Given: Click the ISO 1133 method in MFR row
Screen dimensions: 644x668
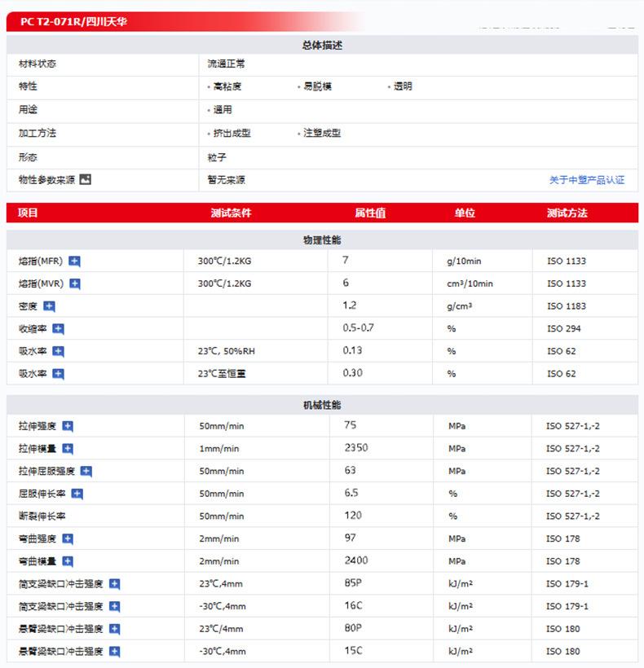Looking at the screenshot, I should pos(566,261).
